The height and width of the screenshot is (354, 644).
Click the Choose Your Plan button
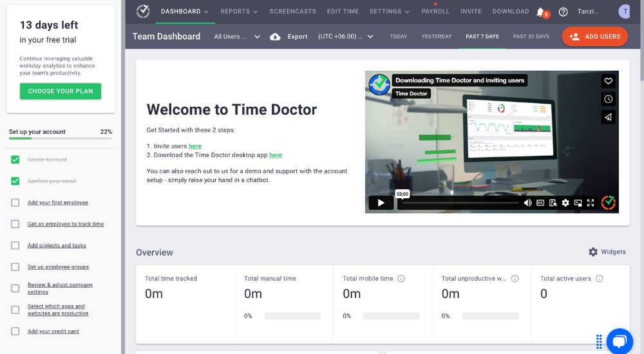click(x=61, y=91)
